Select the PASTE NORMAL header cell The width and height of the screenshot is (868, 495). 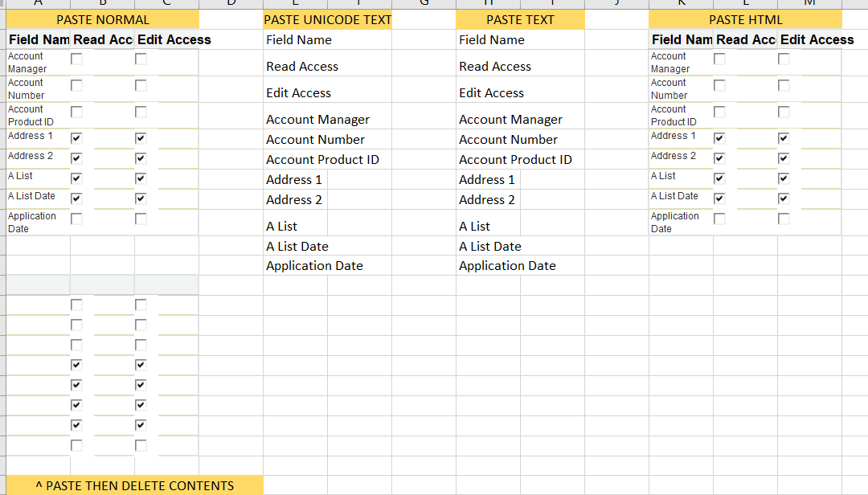[x=102, y=20]
